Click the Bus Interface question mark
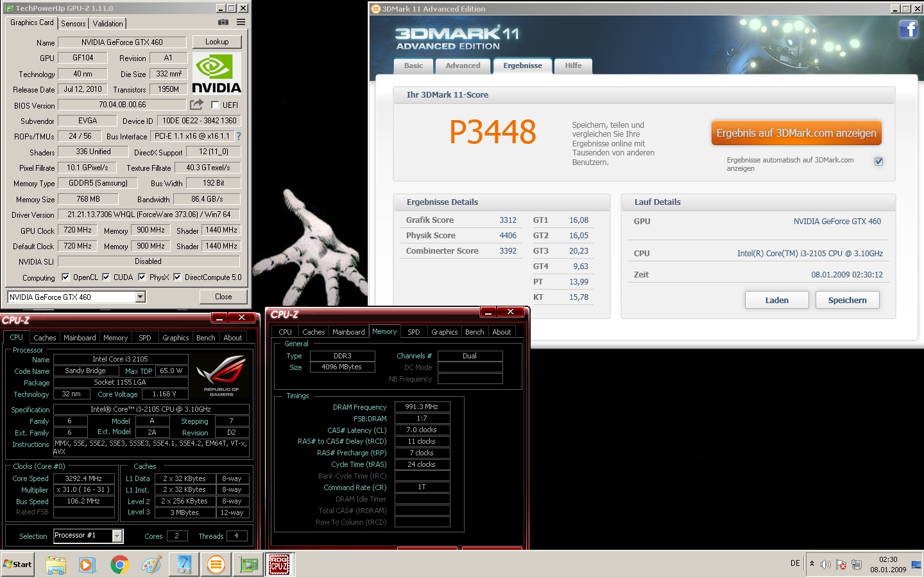The height and width of the screenshot is (578, 924). pyautogui.click(x=239, y=136)
